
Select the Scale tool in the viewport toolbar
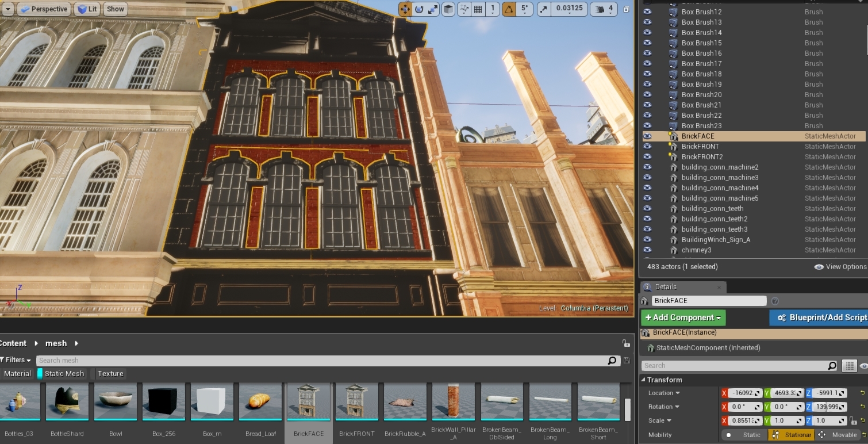(433, 9)
